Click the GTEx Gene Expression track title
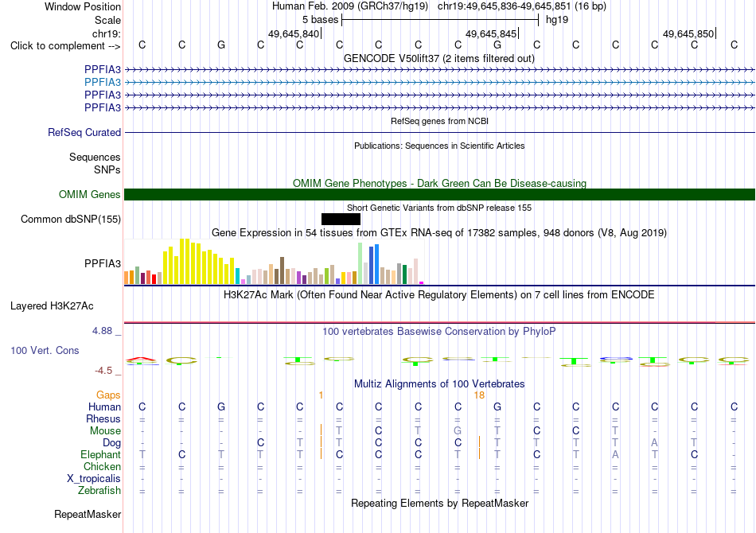The image size is (756, 533). click(439, 233)
